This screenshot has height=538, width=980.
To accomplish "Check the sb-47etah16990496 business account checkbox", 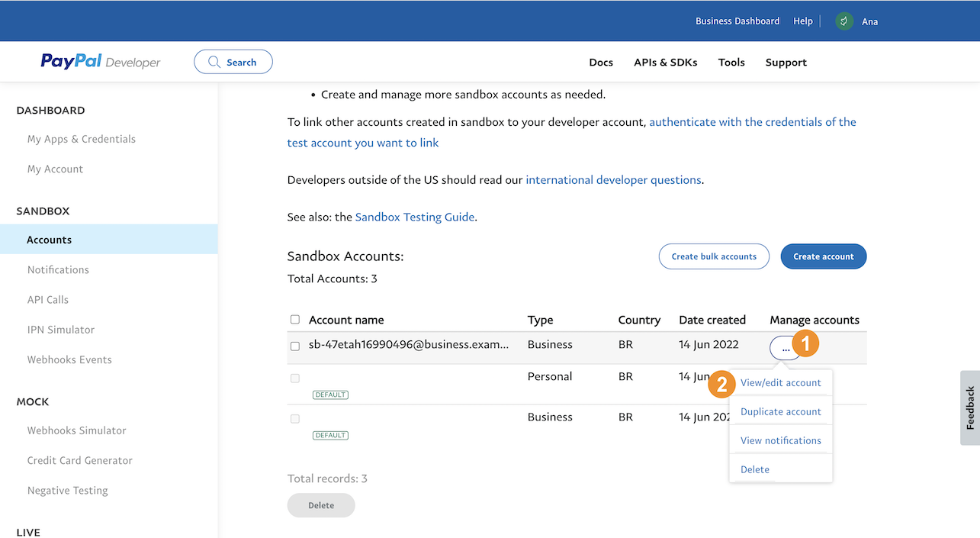I will coord(295,346).
